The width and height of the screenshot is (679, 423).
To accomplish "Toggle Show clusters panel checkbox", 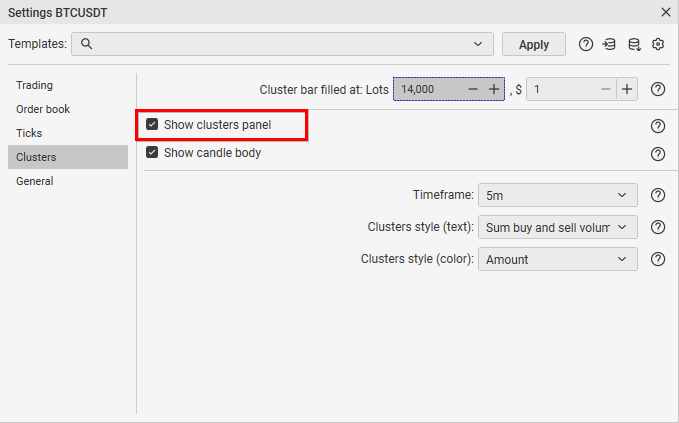I will 152,125.
